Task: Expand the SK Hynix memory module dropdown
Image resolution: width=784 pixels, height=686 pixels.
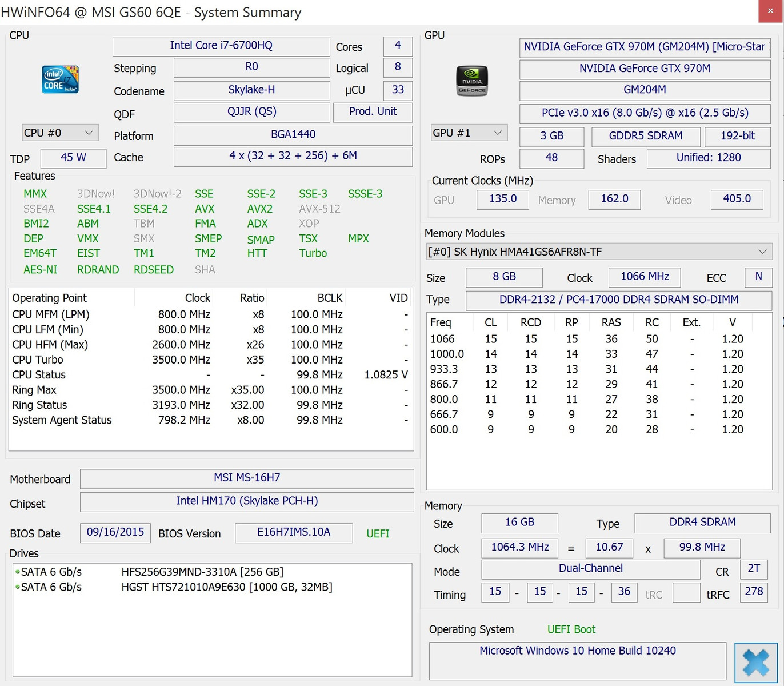Action: point(599,252)
